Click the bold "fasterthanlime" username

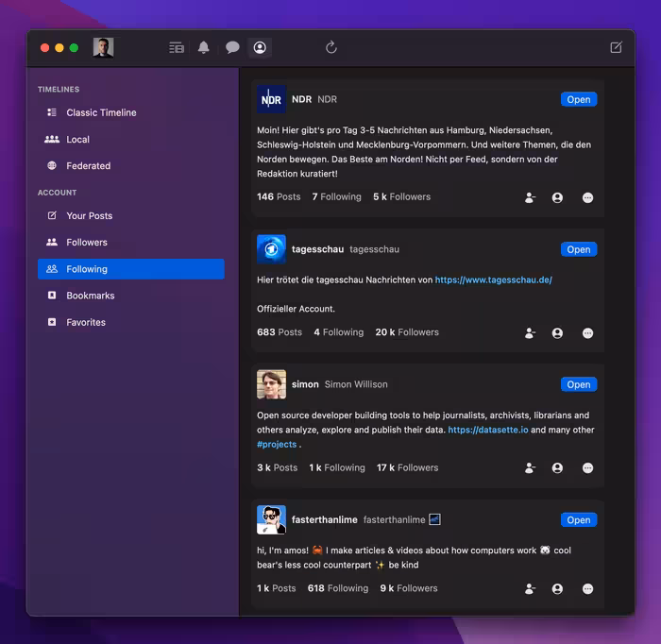coord(325,519)
